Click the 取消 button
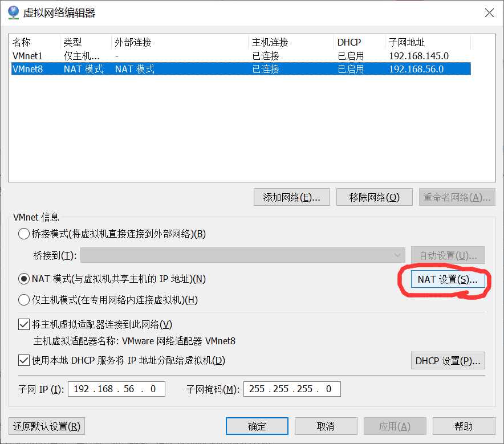Viewport: 504px width, 444px height. (326, 426)
